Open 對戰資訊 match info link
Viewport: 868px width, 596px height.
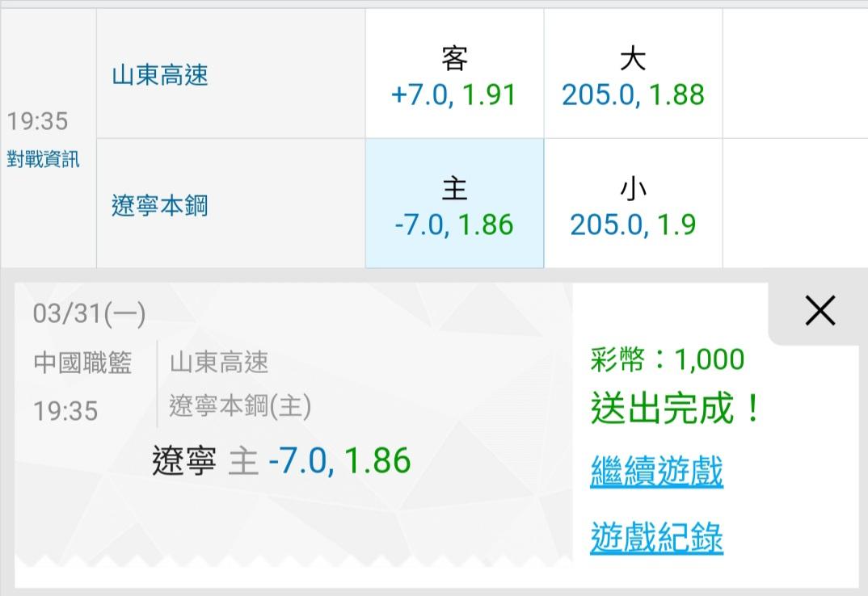click(43, 159)
